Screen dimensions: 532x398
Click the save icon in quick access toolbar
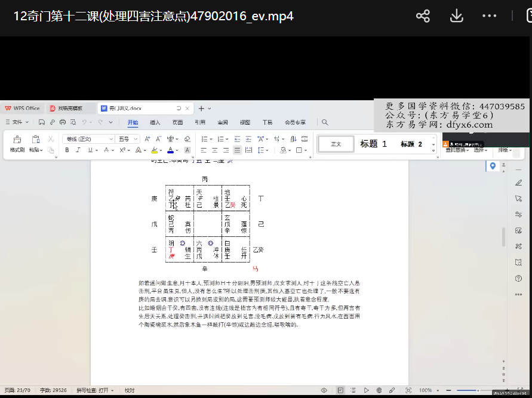click(x=42, y=122)
